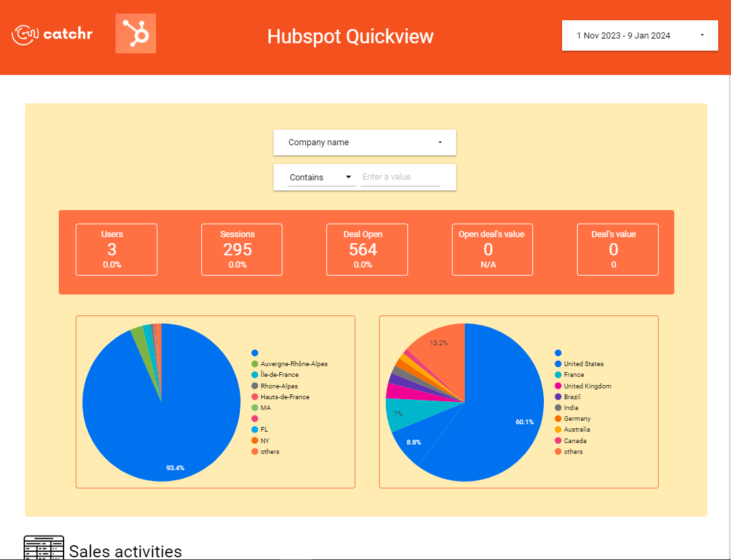Click the Hubspot Quickview header title

click(x=350, y=37)
